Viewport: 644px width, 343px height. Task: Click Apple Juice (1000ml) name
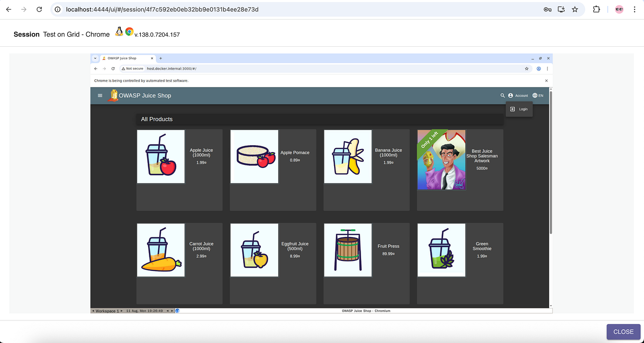tap(201, 152)
